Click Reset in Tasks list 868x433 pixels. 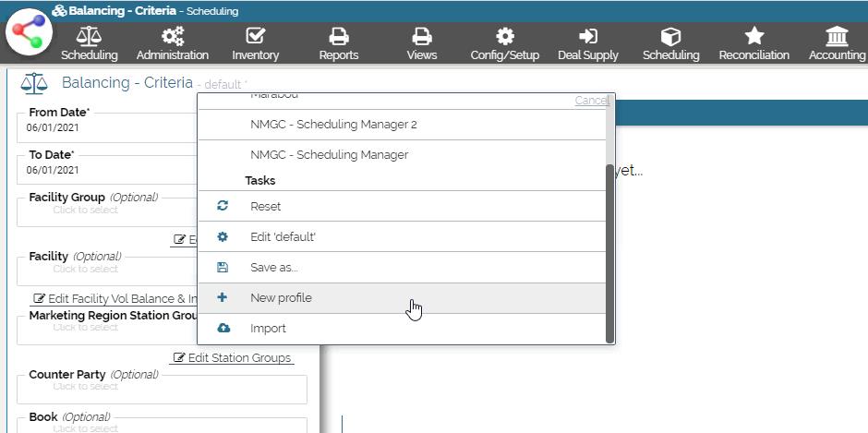coord(265,207)
